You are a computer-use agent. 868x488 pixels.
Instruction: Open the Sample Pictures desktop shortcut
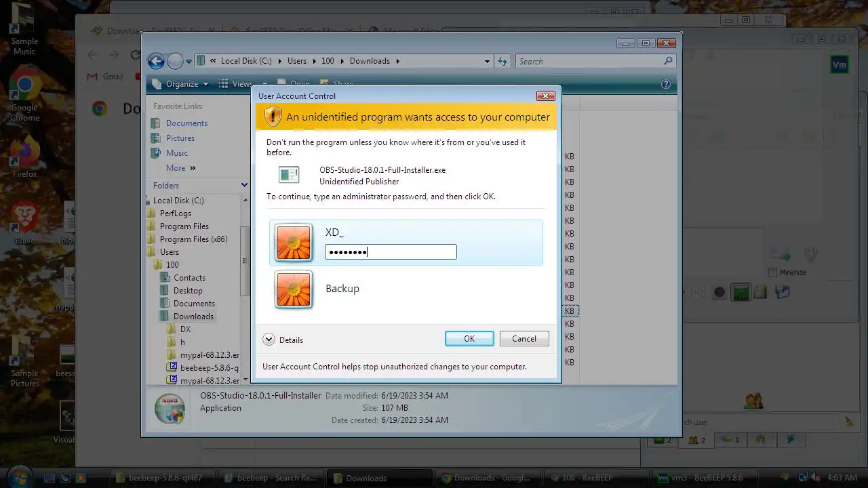24,362
